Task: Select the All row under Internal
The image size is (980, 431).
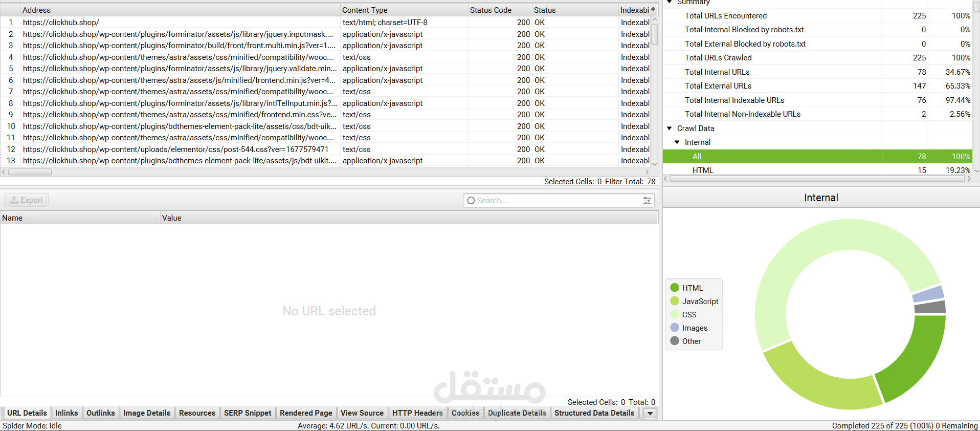Action: coord(817,157)
